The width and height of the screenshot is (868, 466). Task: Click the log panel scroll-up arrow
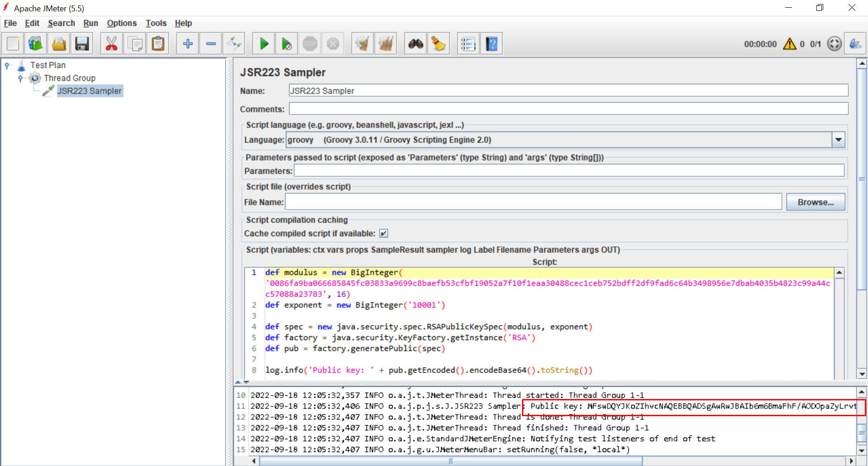[862, 392]
